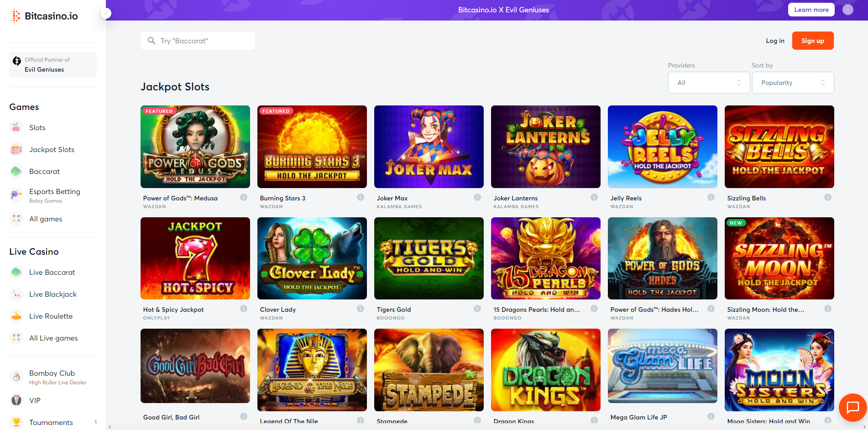The height and width of the screenshot is (430, 868).
Task: Click the Live Roulette icon
Action: click(16, 316)
